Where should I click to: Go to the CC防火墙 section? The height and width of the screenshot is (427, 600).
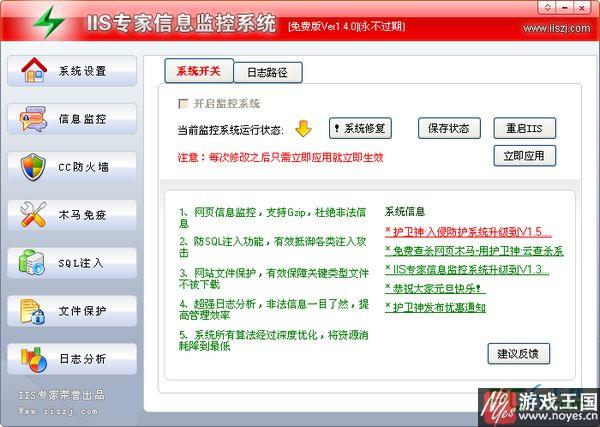tap(72, 167)
